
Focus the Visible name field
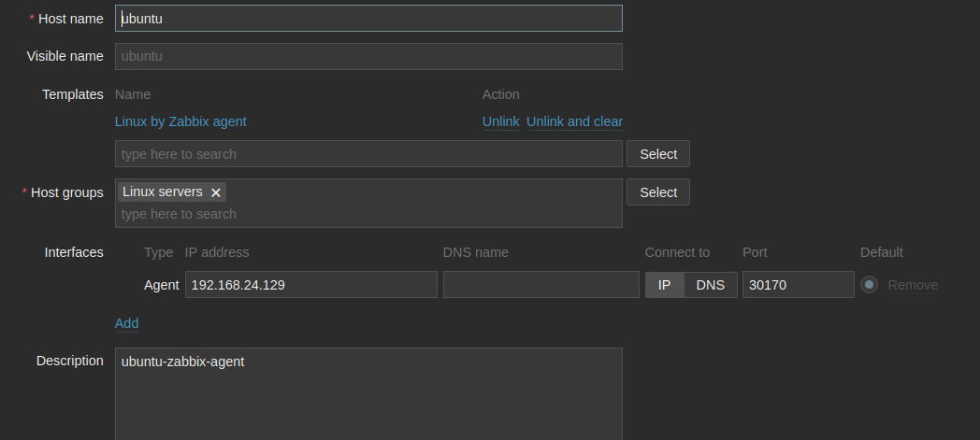[x=368, y=56]
